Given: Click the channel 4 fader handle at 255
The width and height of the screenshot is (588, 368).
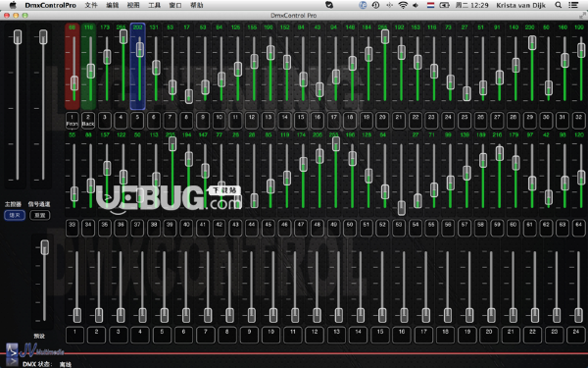Looking at the screenshot, I should 123,37.
